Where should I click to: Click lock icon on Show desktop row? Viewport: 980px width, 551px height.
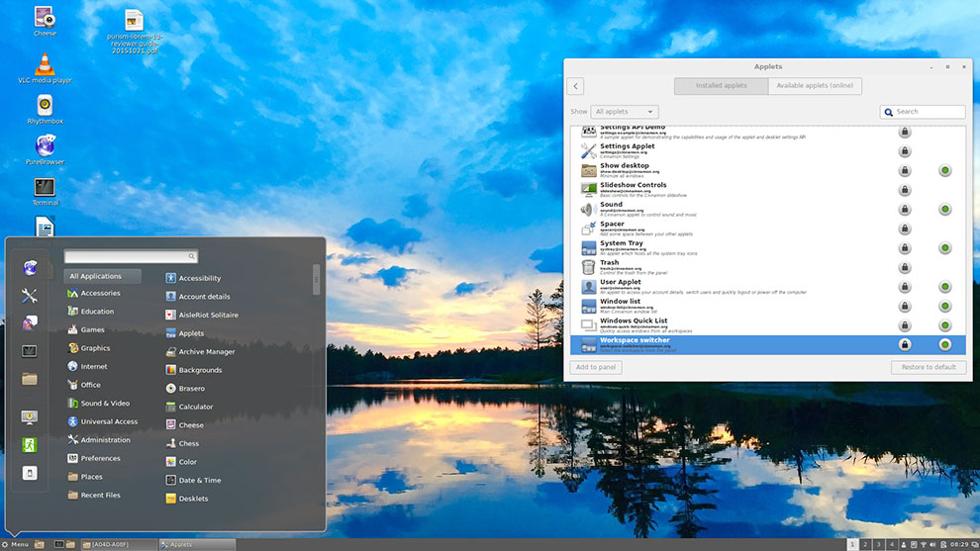pos(905,170)
